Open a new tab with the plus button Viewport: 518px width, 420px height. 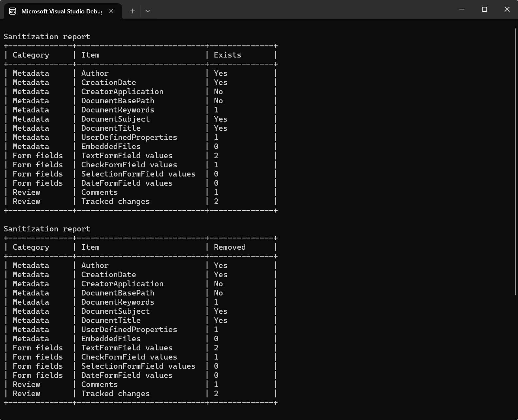point(133,11)
